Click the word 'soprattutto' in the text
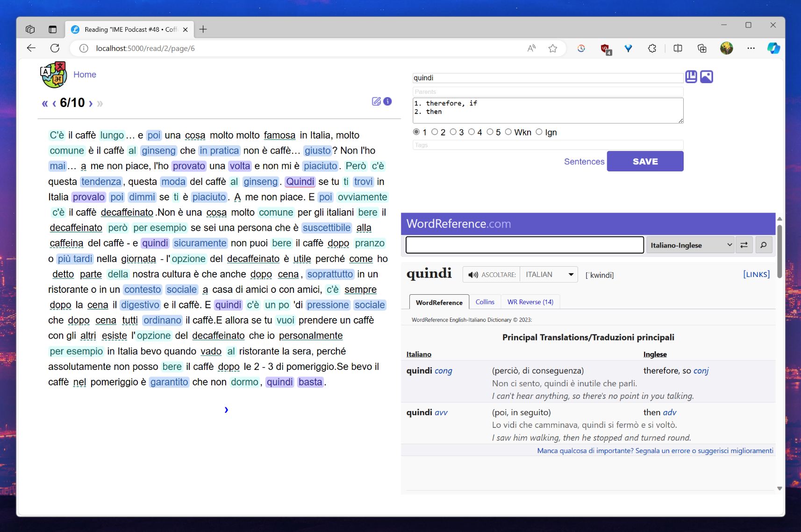The image size is (801, 532). pyautogui.click(x=330, y=274)
